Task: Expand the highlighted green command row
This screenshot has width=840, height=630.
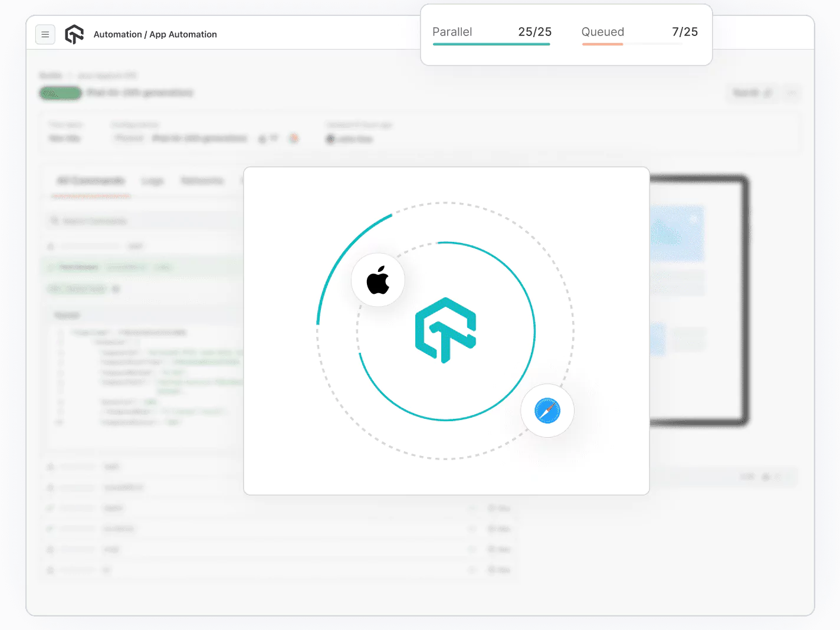Action: [142, 267]
